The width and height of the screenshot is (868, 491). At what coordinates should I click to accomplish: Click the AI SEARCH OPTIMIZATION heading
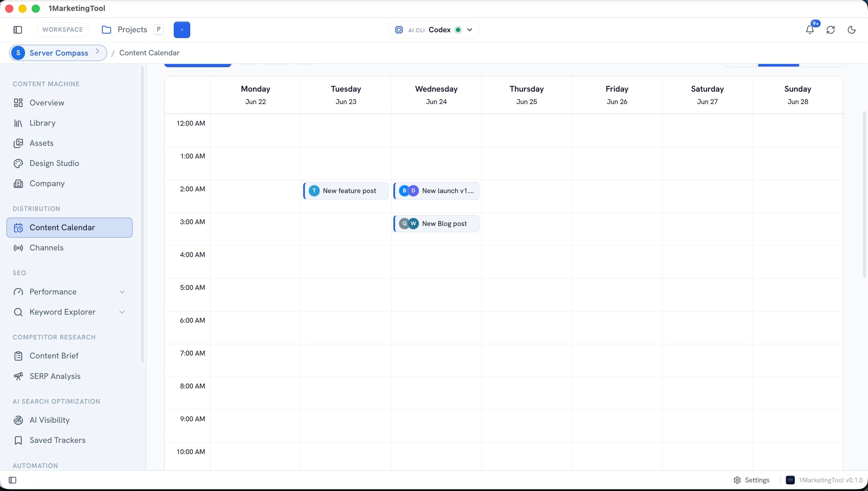tap(56, 402)
